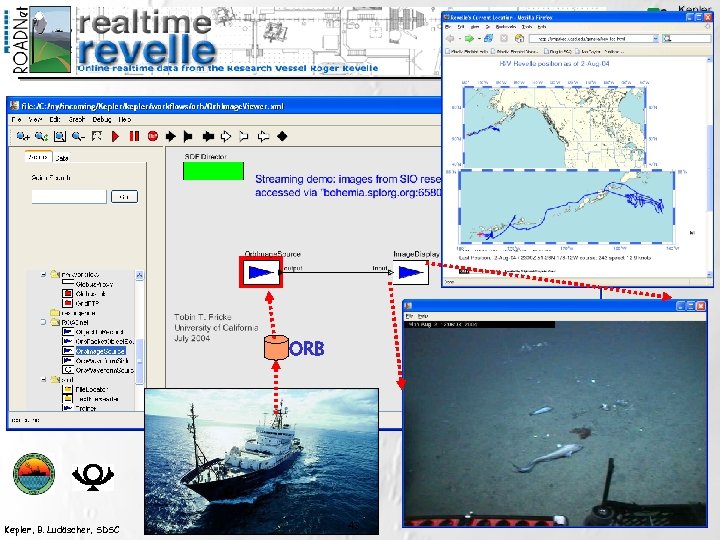720x540 pixels.
Task: Select the ImageDisplay actor on the canvas
Action: coord(411,272)
